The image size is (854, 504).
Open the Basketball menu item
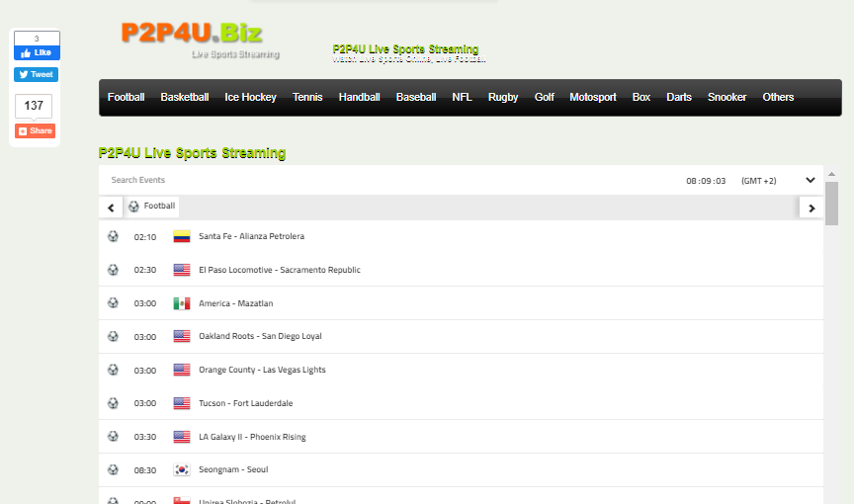point(185,97)
